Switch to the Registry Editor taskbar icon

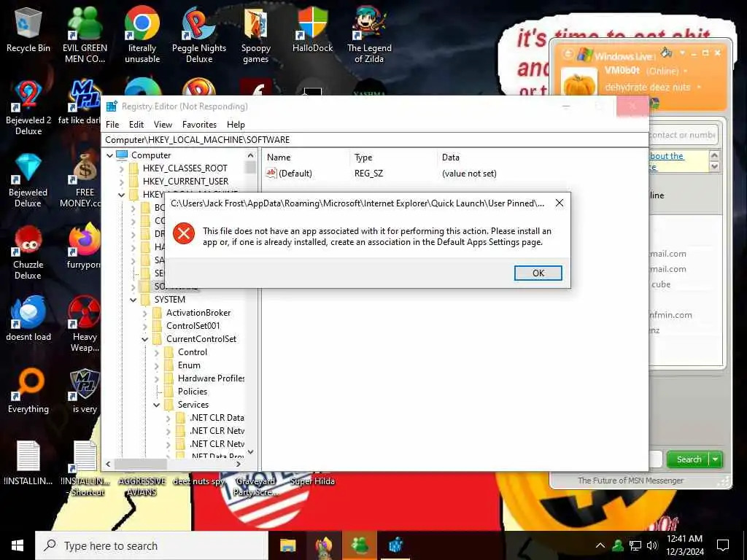click(396, 545)
